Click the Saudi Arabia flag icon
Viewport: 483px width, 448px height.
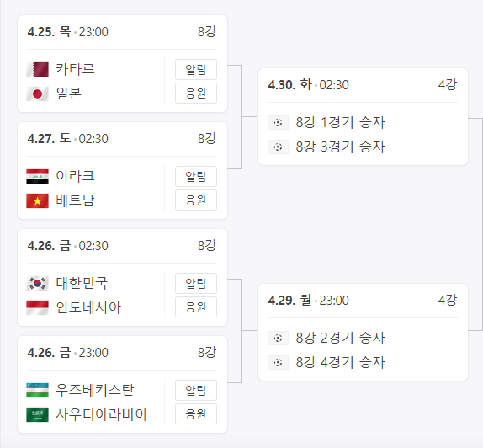[x=37, y=414]
